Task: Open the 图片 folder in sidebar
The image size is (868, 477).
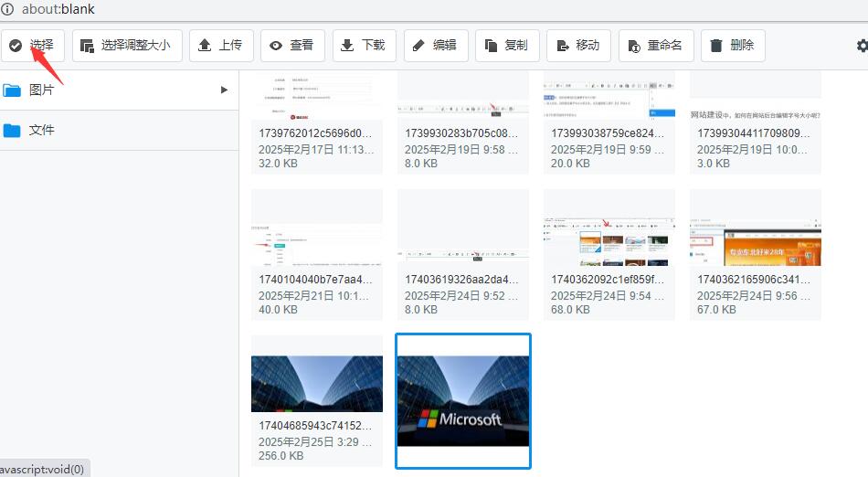Action: click(x=41, y=90)
